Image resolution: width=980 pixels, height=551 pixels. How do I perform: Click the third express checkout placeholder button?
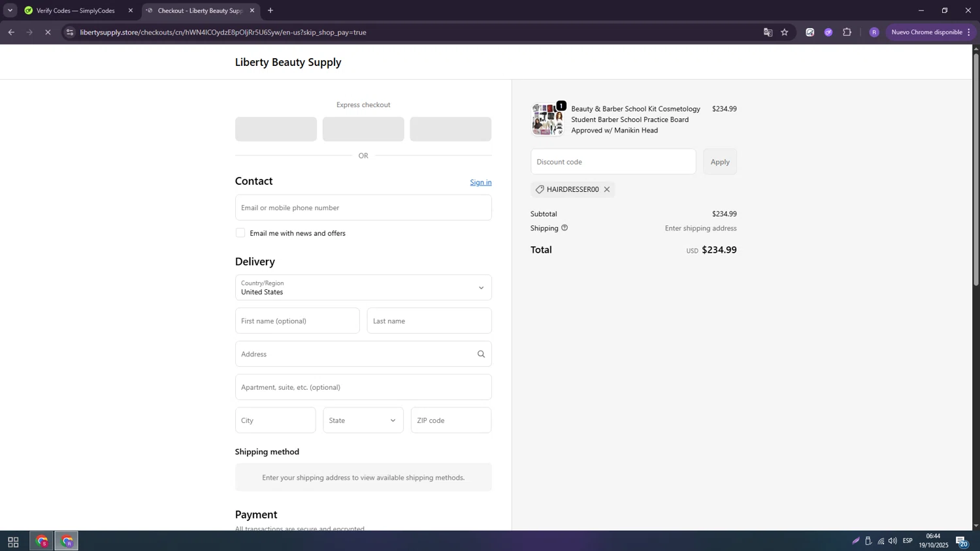451,129
